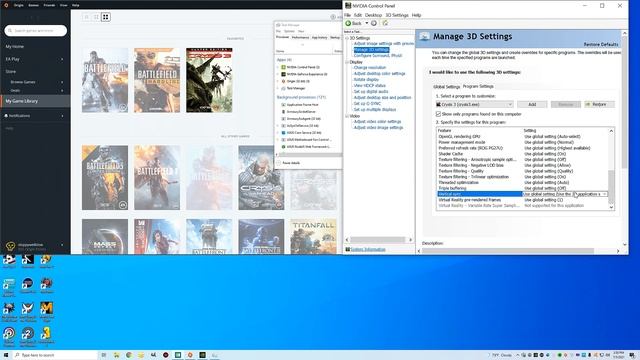Open 'Adjust video color settings' task
This screenshot has width=640, height=360.
tap(377, 122)
